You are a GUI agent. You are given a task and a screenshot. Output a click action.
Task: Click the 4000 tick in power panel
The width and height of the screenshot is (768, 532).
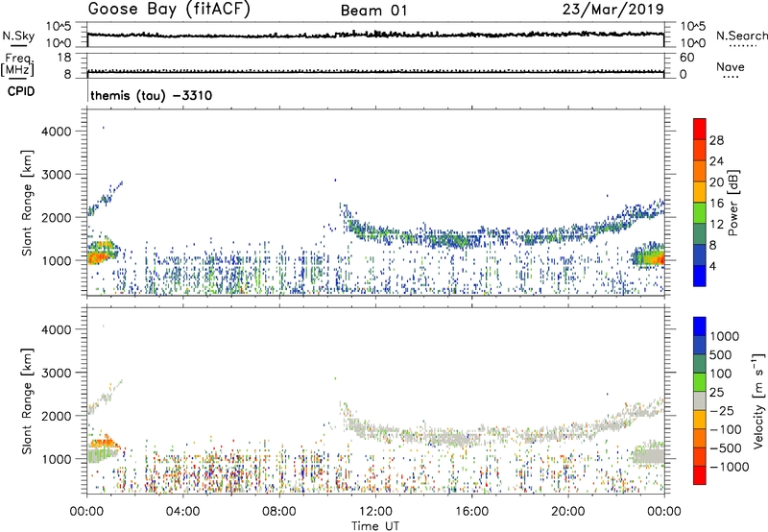tap(57, 132)
